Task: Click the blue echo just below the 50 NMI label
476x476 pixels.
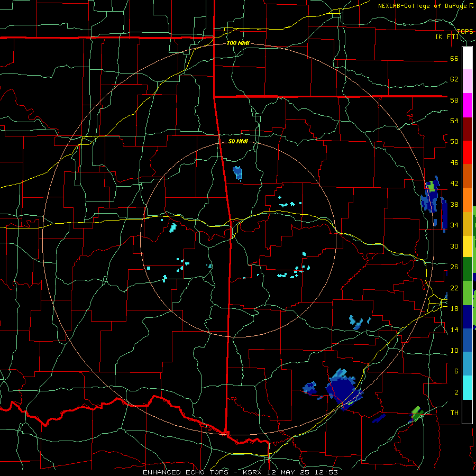Action: point(237,173)
